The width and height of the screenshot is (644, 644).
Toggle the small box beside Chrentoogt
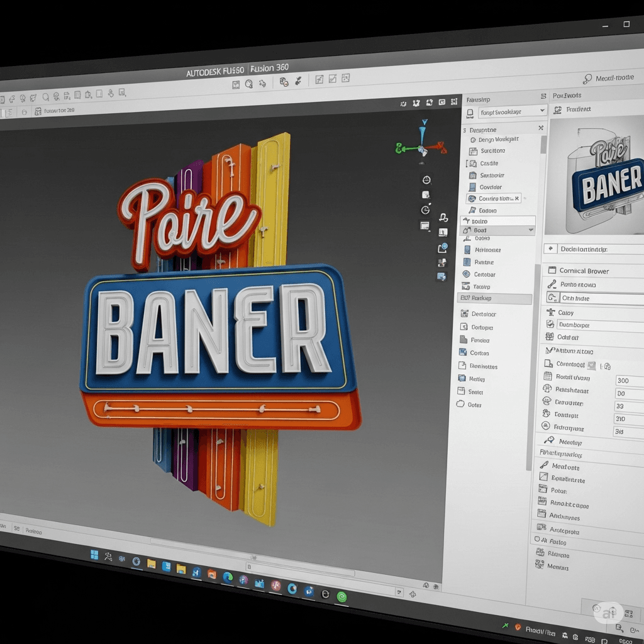[591, 365]
